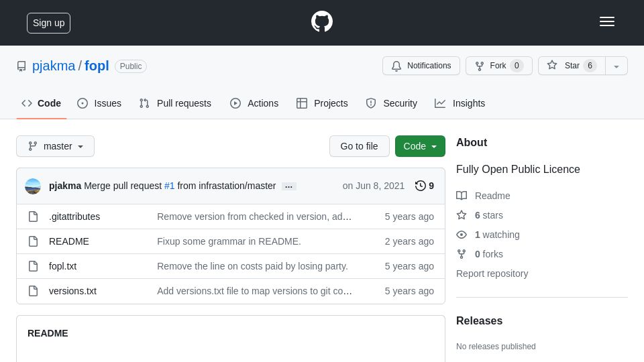The image size is (644, 362).
Task: Click eye icon beside 1 watching
Action: click(462, 235)
